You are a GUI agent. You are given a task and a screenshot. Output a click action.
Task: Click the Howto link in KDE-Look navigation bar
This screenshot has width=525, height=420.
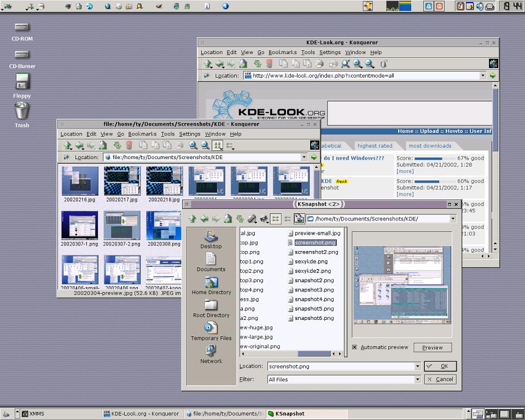coord(454,131)
